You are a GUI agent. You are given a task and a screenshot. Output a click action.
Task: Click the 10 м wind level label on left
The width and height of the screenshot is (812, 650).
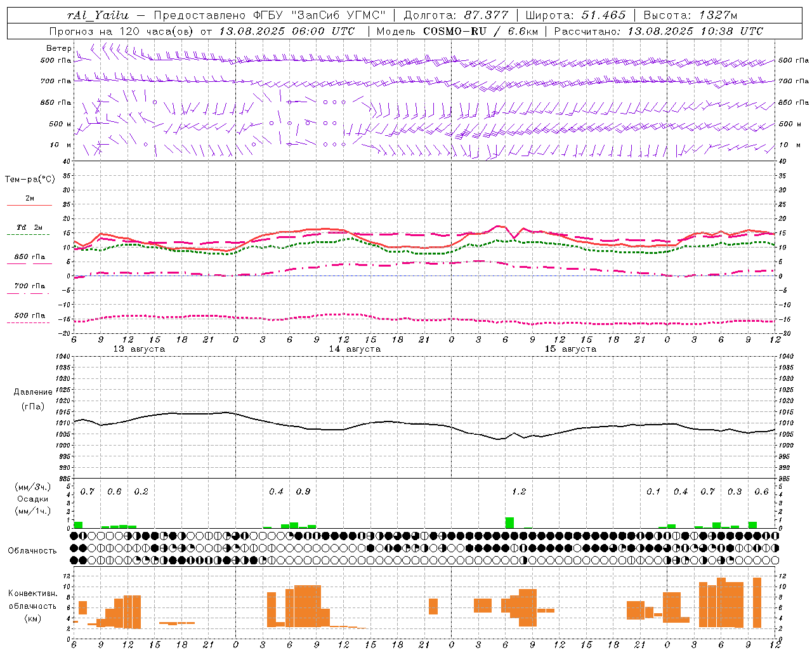tap(60, 145)
